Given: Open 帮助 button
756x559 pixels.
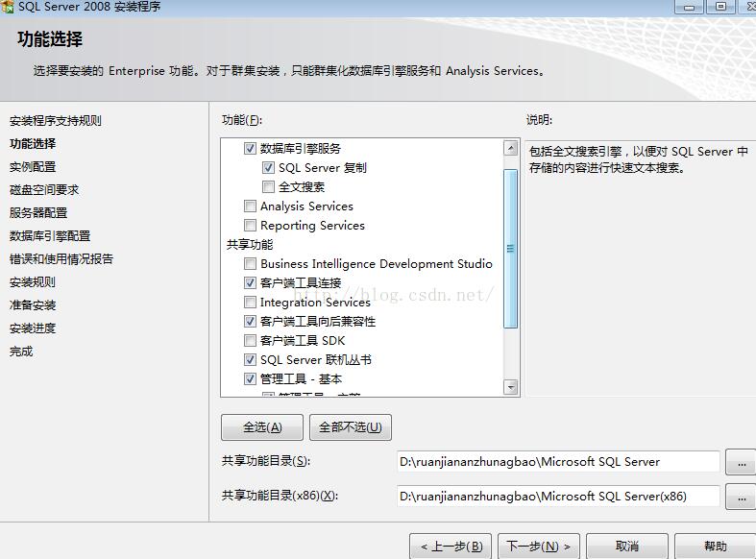Looking at the screenshot, I should [715, 547].
